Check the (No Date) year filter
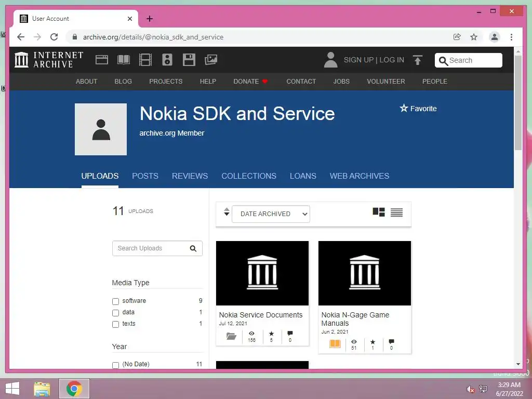 click(x=115, y=365)
